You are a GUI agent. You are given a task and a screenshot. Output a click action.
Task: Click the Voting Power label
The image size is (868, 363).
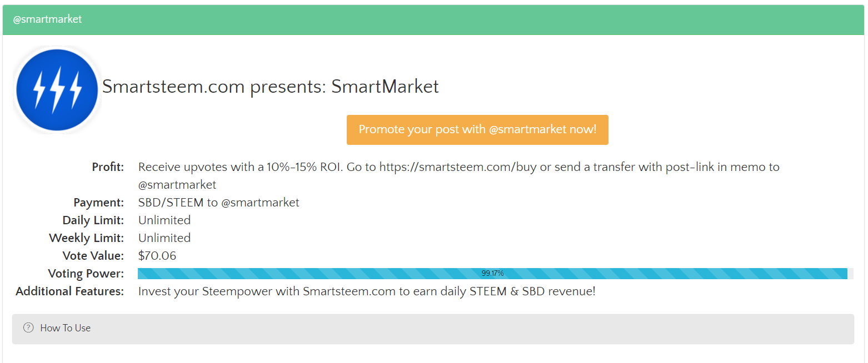[x=86, y=274]
